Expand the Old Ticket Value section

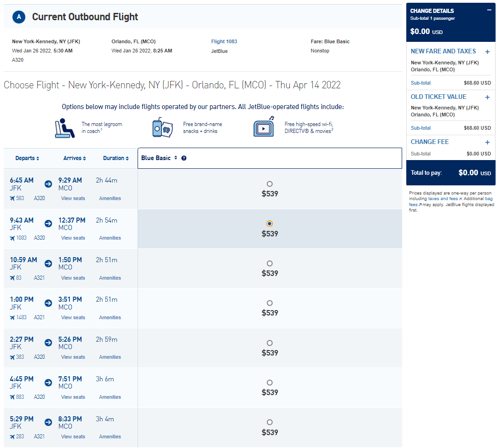click(487, 98)
